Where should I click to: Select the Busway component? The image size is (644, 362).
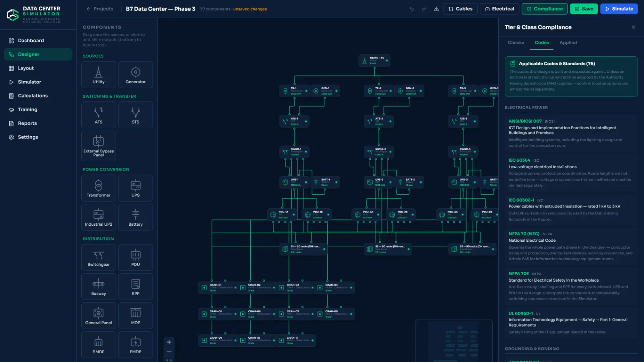click(99, 286)
